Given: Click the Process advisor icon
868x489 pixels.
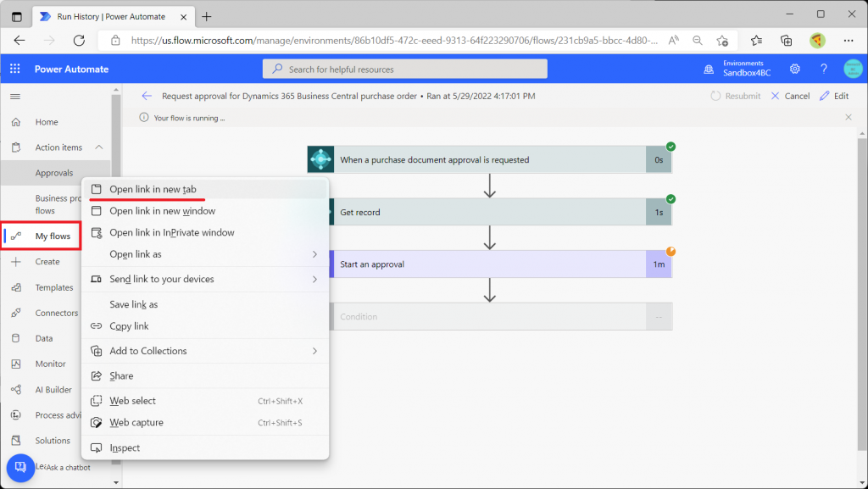Looking at the screenshot, I should [x=16, y=415].
